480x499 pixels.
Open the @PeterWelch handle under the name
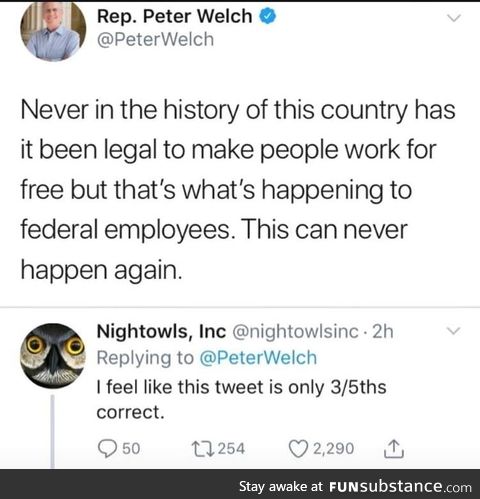156,39
